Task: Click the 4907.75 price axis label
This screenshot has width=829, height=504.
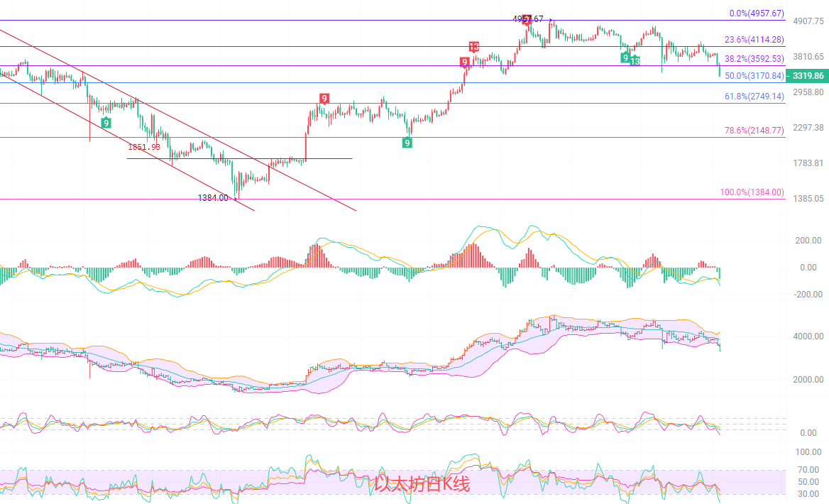Action: pyautogui.click(x=808, y=21)
